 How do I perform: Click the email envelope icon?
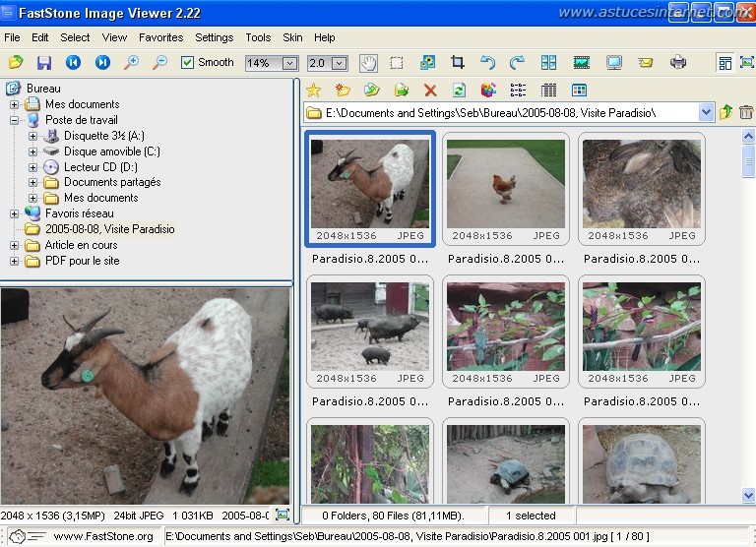pos(645,62)
